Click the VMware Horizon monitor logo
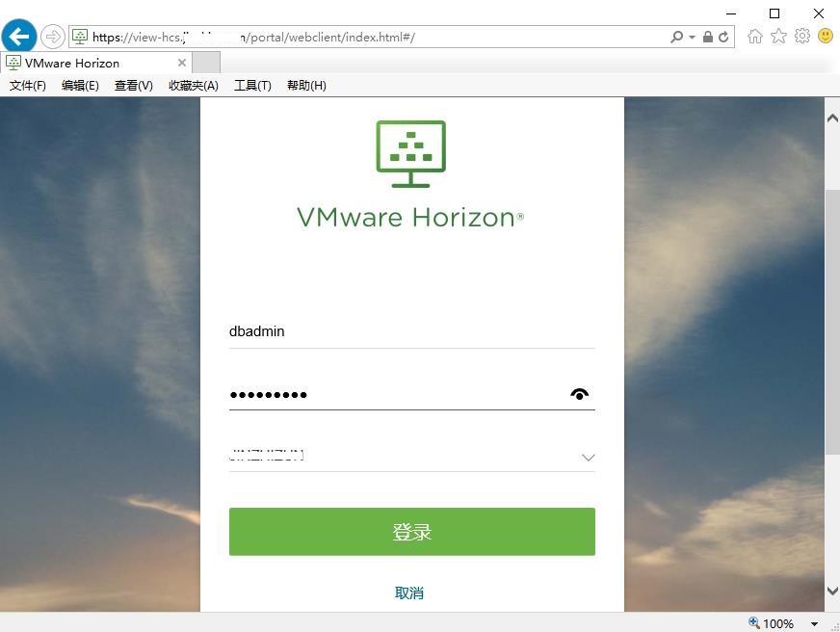This screenshot has width=840, height=632. click(x=411, y=152)
